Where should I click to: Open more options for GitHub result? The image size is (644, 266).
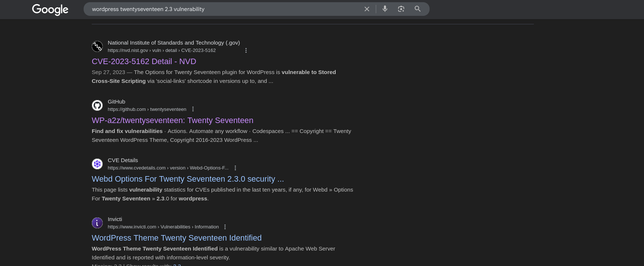click(193, 109)
